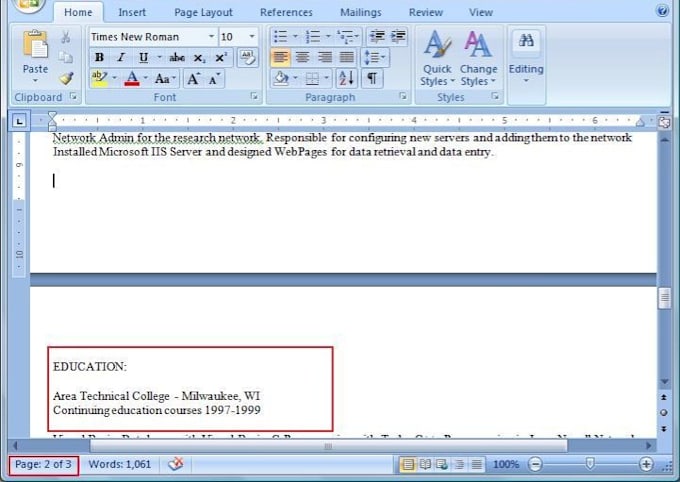Image resolution: width=680 pixels, height=482 pixels.
Task: Open the Paragraph dialog launcher
Action: pyautogui.click(x=403, y=96)
